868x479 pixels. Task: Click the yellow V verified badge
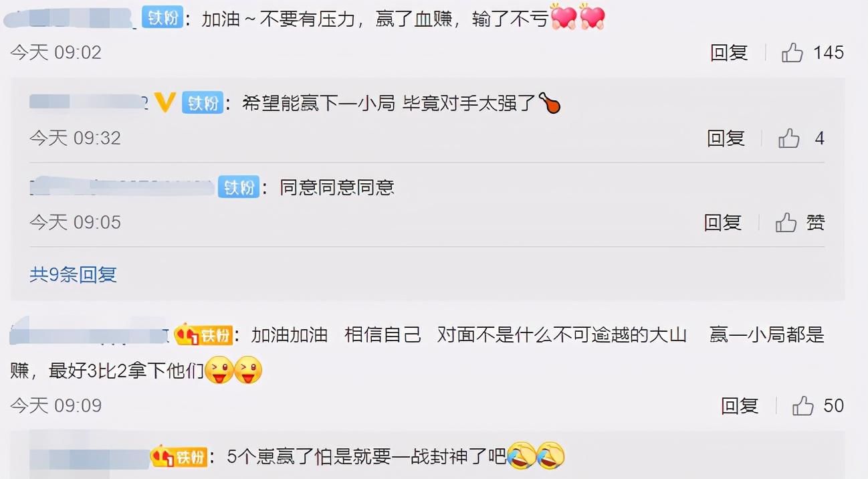tap(165, 102)
